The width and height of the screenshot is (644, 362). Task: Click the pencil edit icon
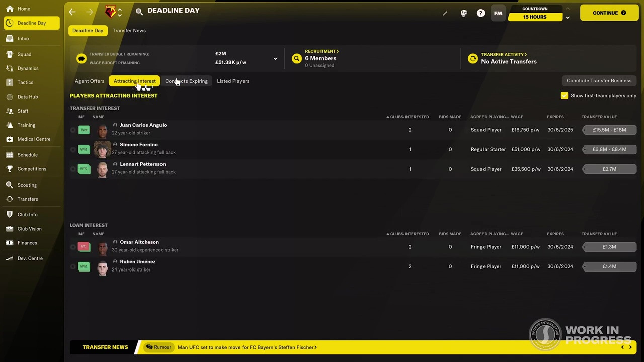(x=445, y=13)
